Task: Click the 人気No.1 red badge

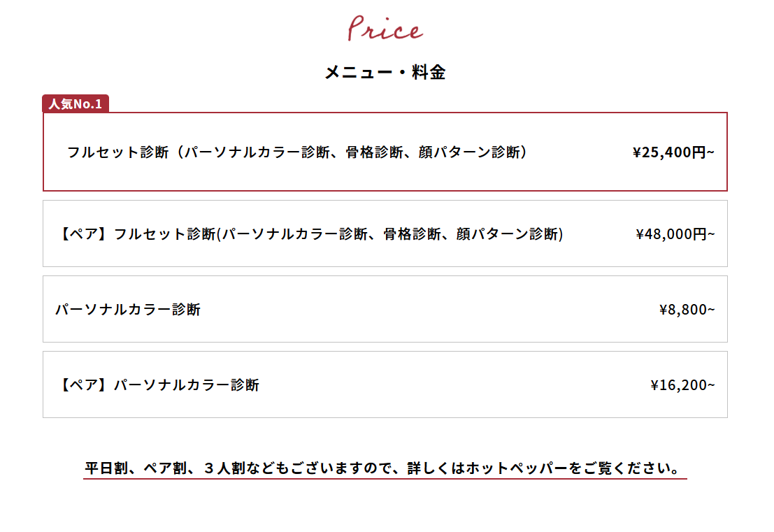Action: click(76, 103)
